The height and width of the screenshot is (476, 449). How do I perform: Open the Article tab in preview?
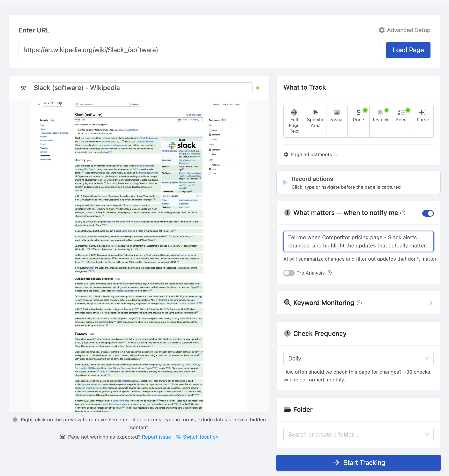(x=77, y=120)
